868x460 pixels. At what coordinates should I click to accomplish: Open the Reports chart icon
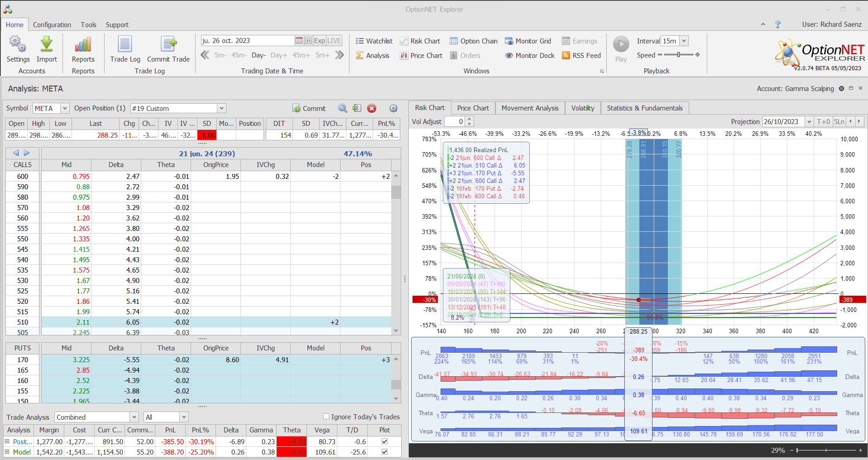click(83, 49)
